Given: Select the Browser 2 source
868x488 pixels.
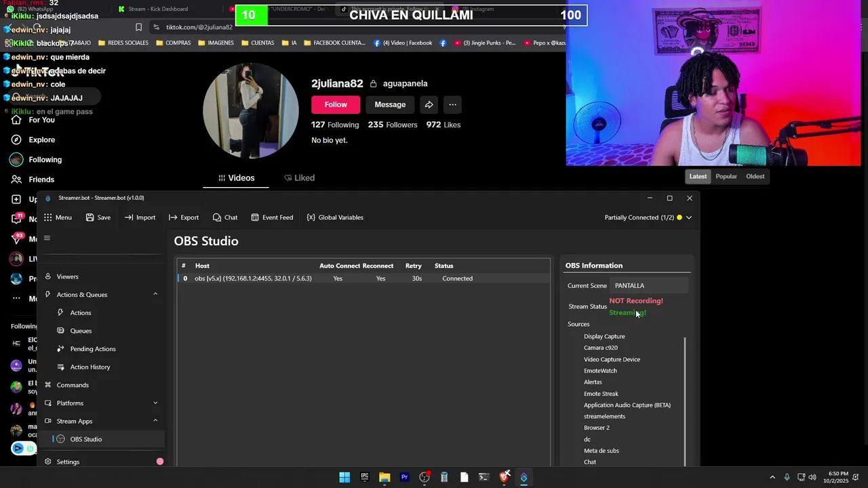Looking at the screenshot, I should (597, 428).
